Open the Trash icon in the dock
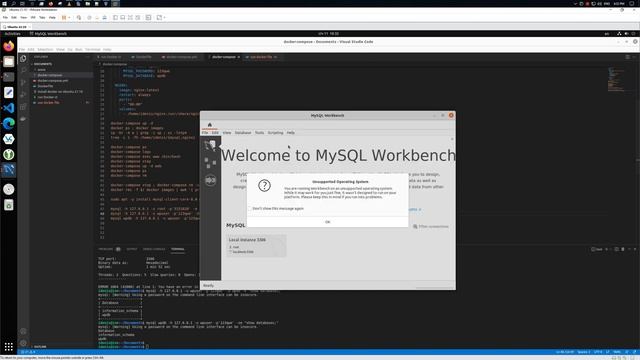Screen dimensions: 640x360 tap(9, 205)
